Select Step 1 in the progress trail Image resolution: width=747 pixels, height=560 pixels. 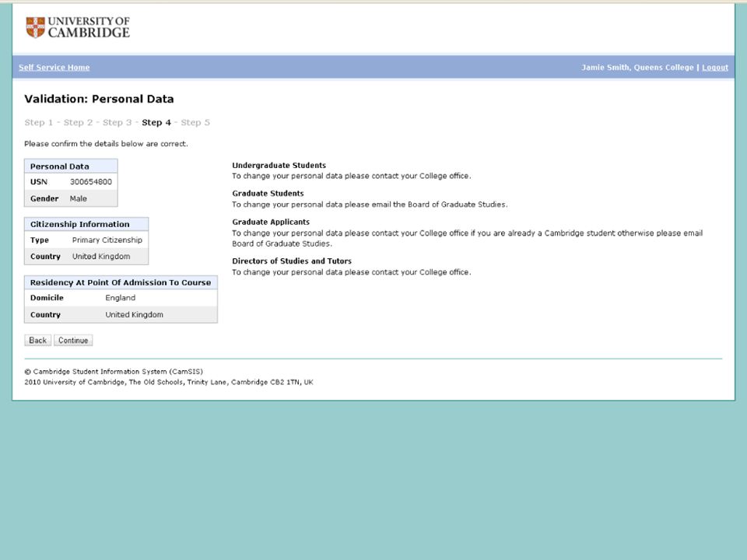(39, 122)
